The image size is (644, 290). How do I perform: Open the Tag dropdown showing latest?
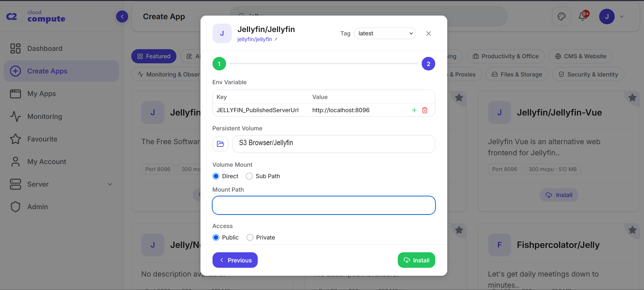(x=385, y=33)
